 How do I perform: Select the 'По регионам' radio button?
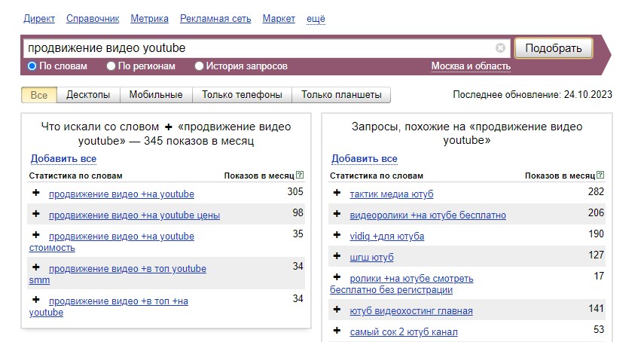[111, 66]
